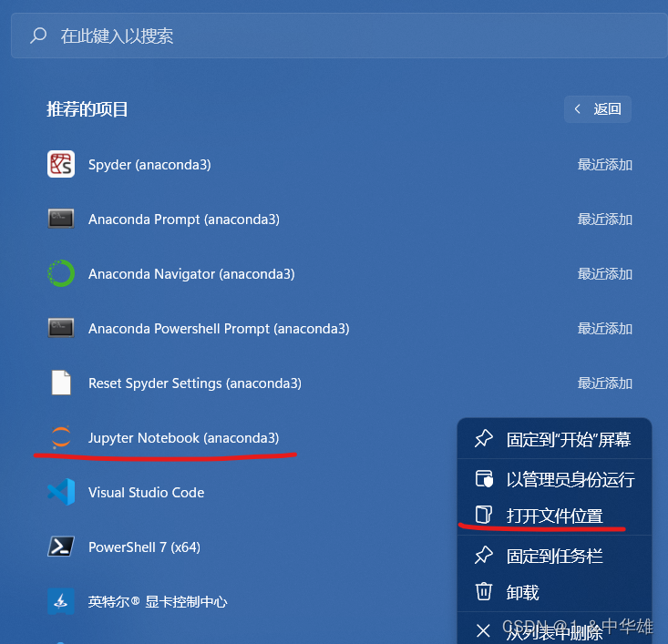Select 以管理员身份运行 in context menu
The image size is (668, 644).
[x=554, y=479]
